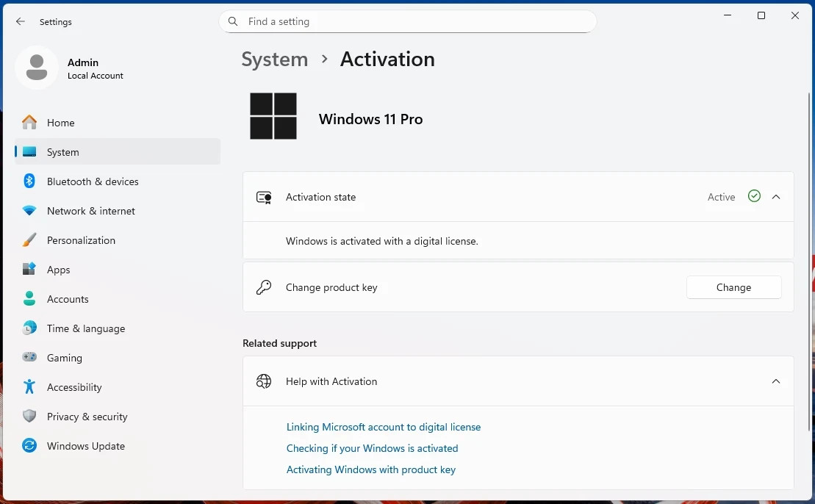Navigate to System in breadcrumb
815x504 pixels.
tap(275, 60)
